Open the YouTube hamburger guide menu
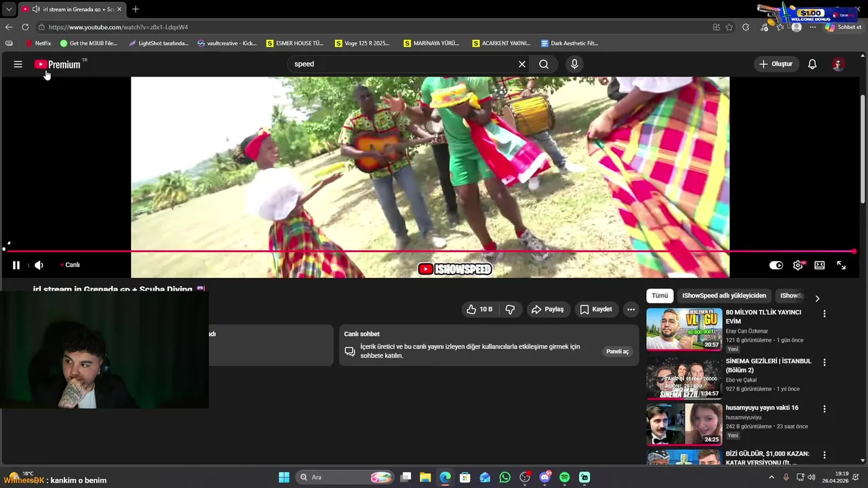The height and width of the screenshot is (488, 868). 18,64
